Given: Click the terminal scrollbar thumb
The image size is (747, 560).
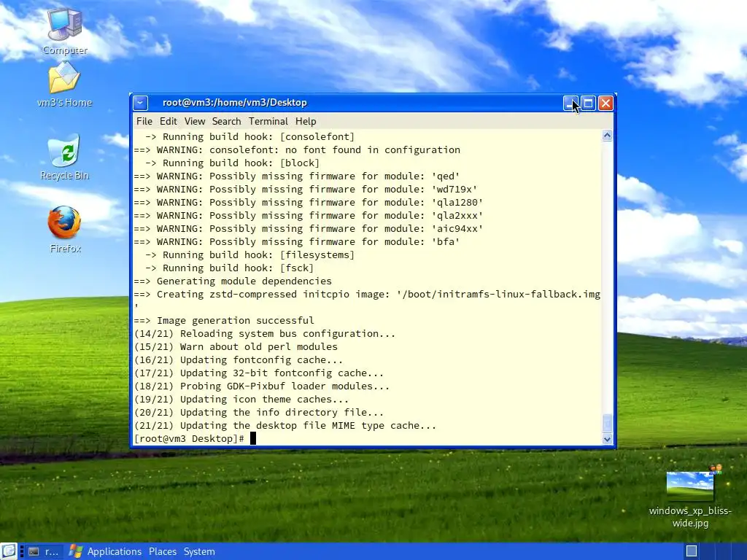Looking at the screenshot, I should pos(608,423).
